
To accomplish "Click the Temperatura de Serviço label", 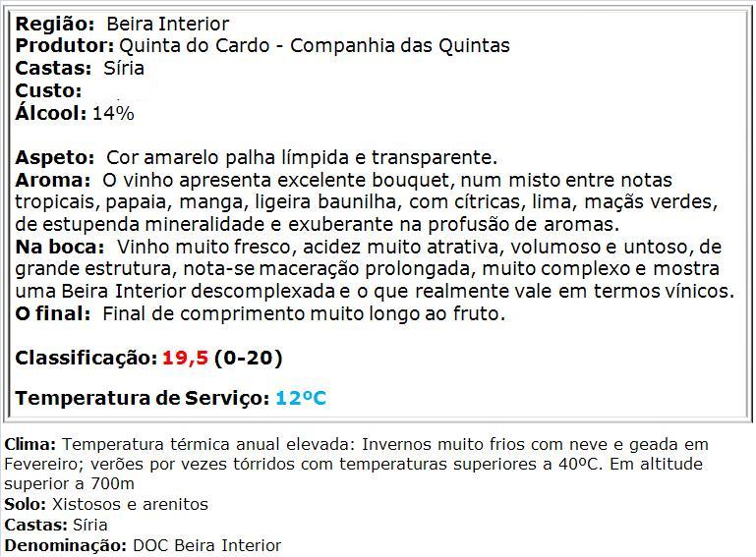I will point(143,399).
